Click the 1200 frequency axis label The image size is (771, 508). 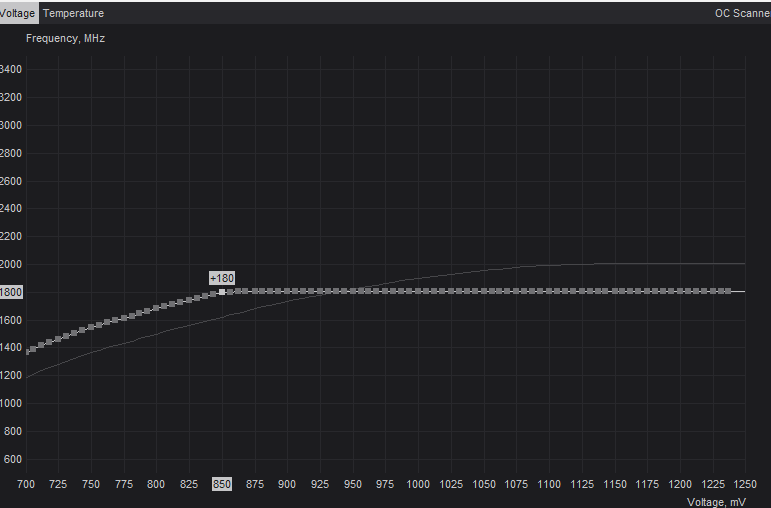click(11, 376)
